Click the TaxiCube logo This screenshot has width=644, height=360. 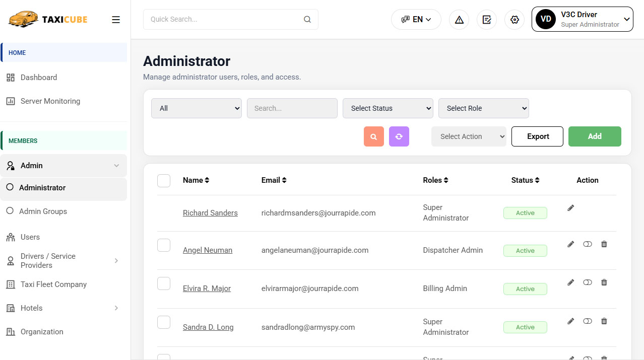click(48, 19)
